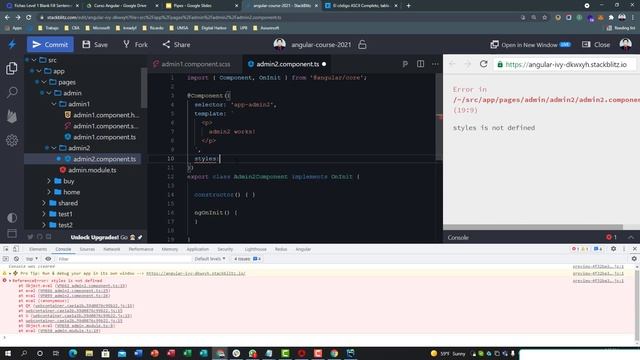Open the StackBlitz lightning bolt home logo
The image size is (640, 360).
(12, 44)
